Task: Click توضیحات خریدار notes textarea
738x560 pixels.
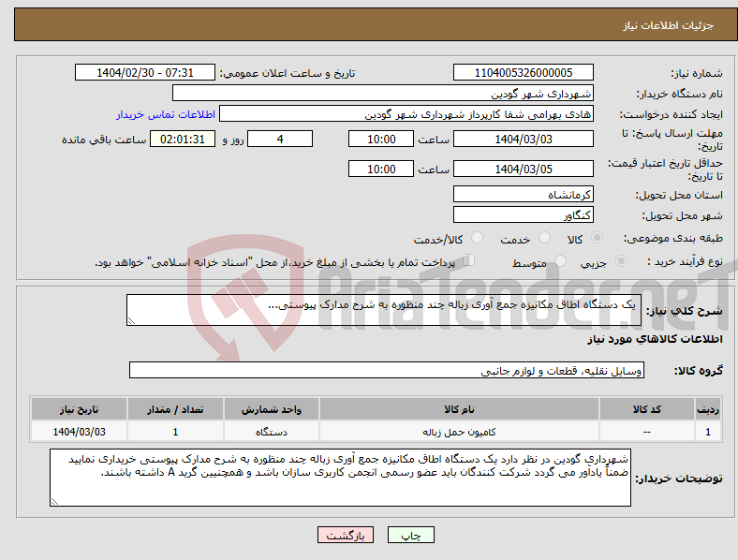Action: tap(340, 478)
